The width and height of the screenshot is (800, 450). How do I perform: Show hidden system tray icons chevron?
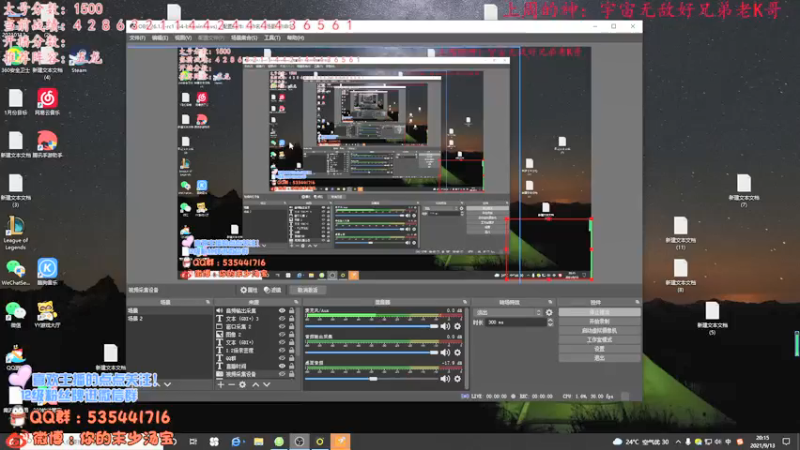[678, 442]
